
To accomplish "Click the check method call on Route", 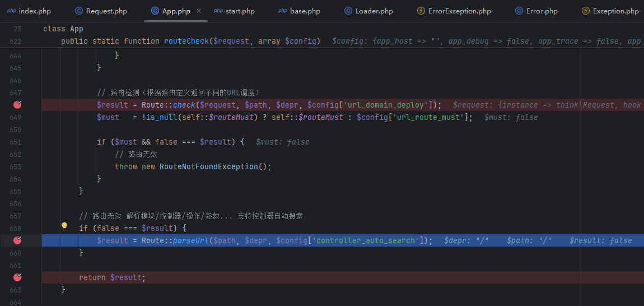I will 184,105.
